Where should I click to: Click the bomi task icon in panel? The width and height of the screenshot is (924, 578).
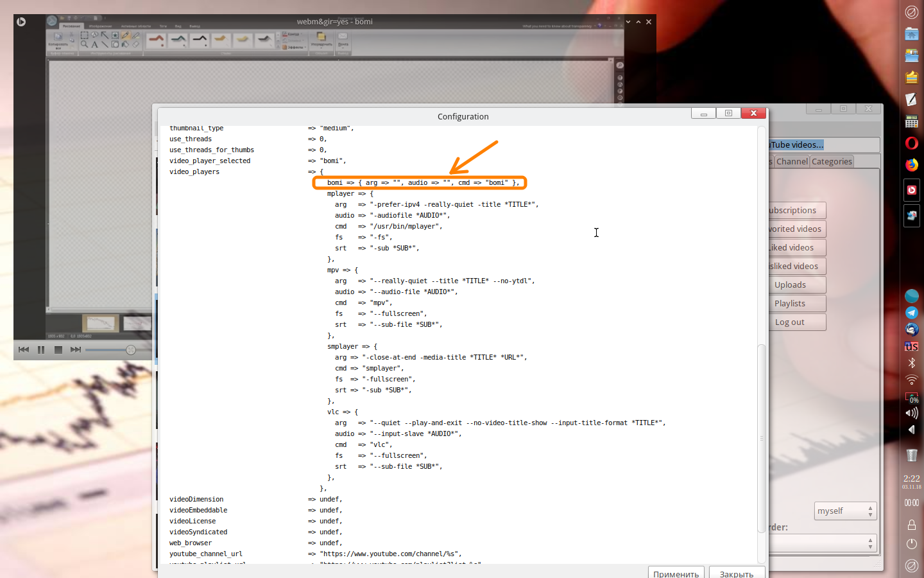912,190
